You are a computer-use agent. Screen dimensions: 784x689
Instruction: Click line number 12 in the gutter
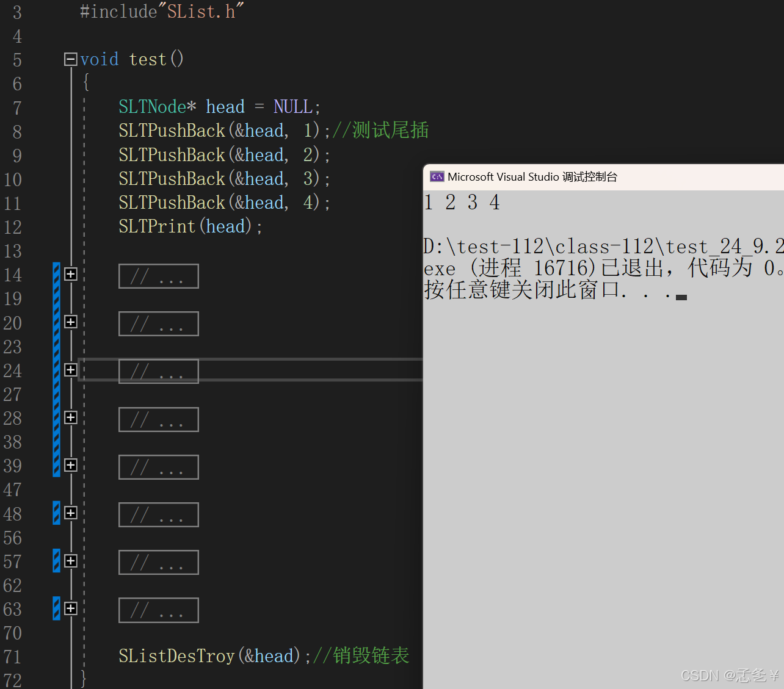(x=13, y=228)
